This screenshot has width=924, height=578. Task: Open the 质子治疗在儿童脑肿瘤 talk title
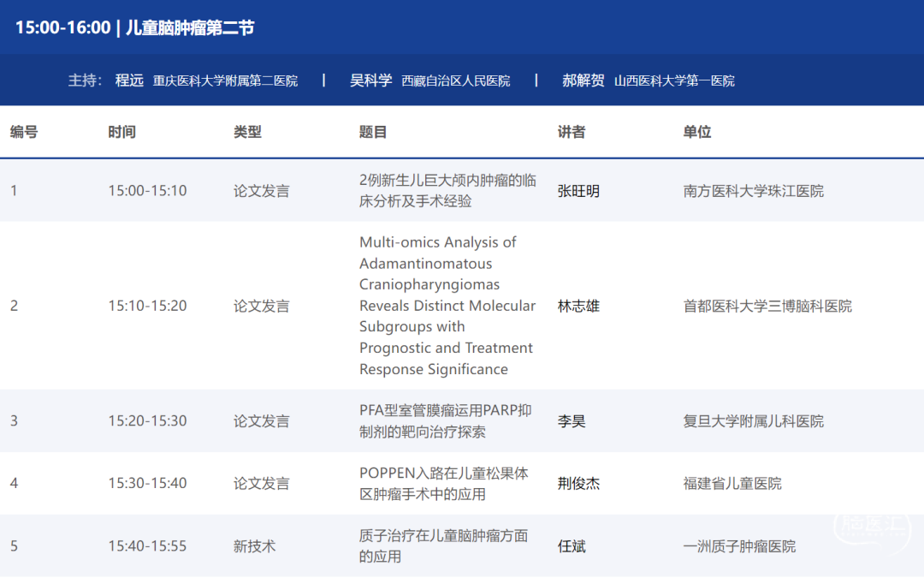[443, 545]
